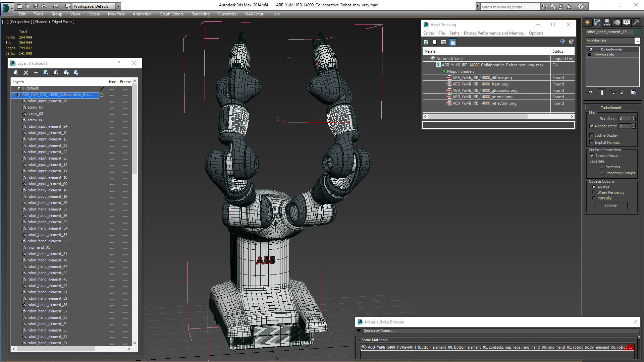
Task: Toggle TurboSmooth modifier lightbulb visibility
Action: coord(591,50)
